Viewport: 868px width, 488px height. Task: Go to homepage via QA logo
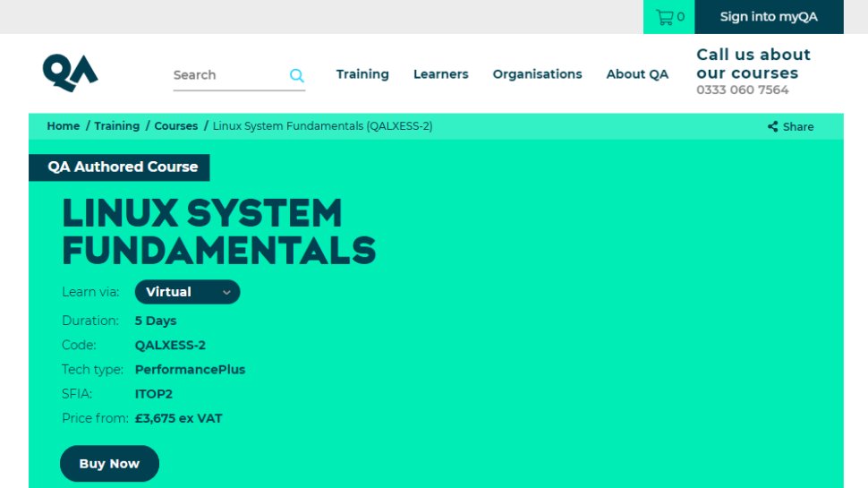coord(71,73)
